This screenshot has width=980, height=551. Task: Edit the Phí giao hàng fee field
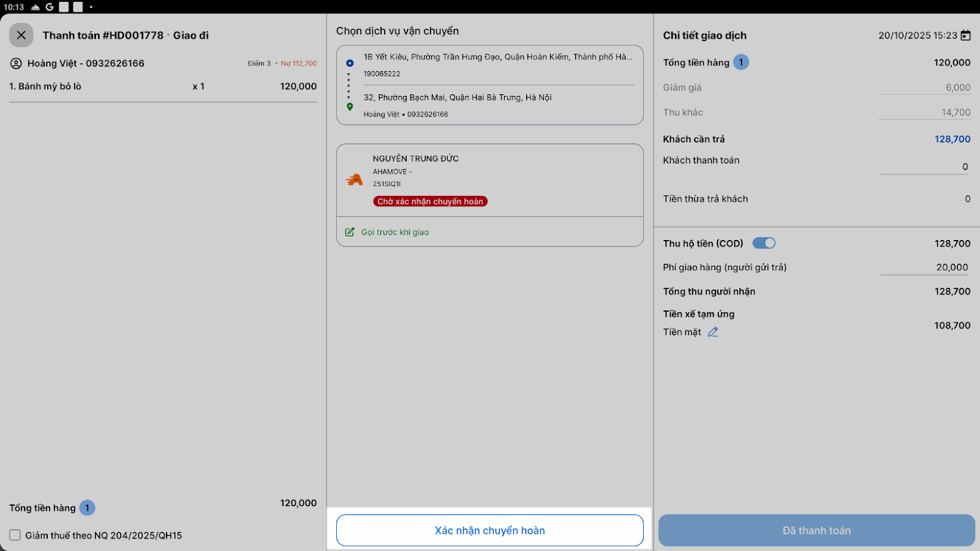point(925,268)
